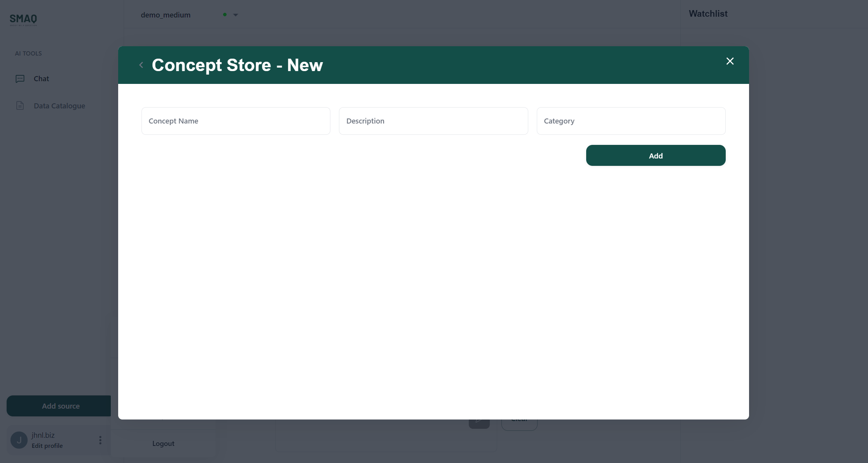
Task: Close the Concept Store dialog
Action: click(730, 61)
